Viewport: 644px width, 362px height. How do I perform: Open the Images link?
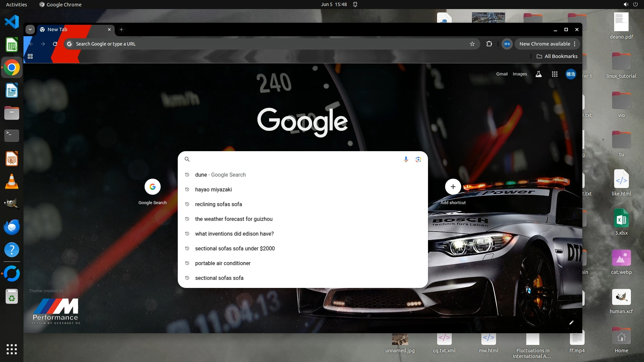(520, 74)
